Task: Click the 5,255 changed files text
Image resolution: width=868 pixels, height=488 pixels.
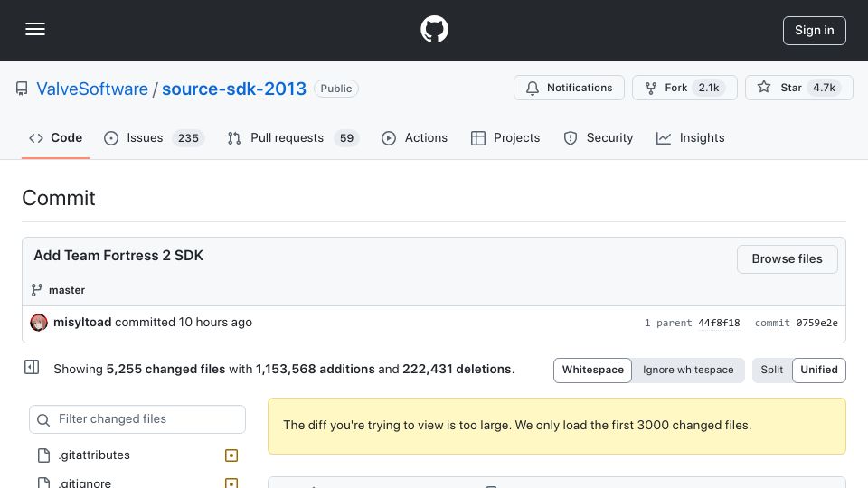Action: coord(165,369)
